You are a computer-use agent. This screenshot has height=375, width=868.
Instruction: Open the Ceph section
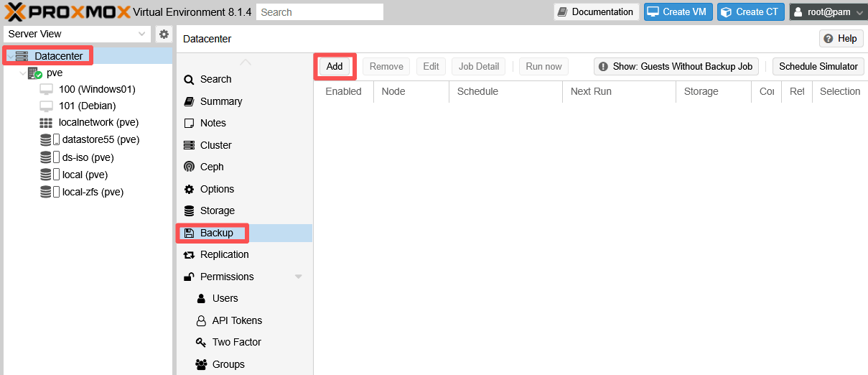[244, 167]
